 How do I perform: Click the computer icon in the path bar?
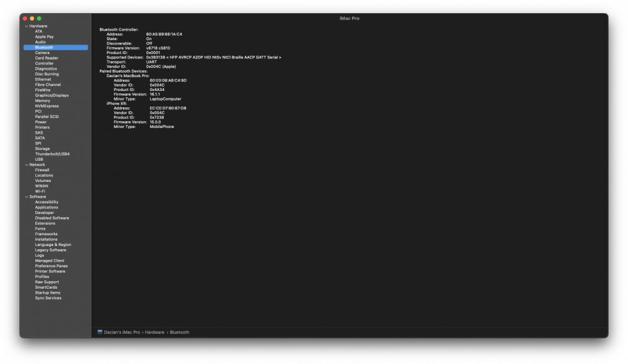[100, 332]
